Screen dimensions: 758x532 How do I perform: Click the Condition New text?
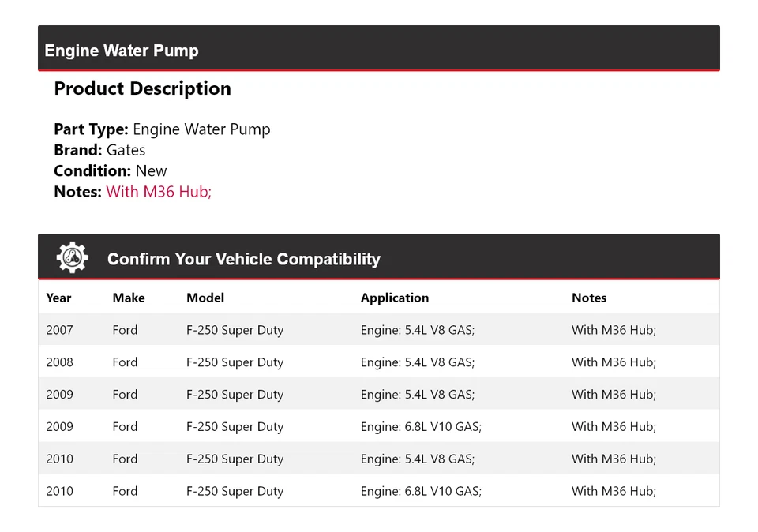[x=111, y=170]
